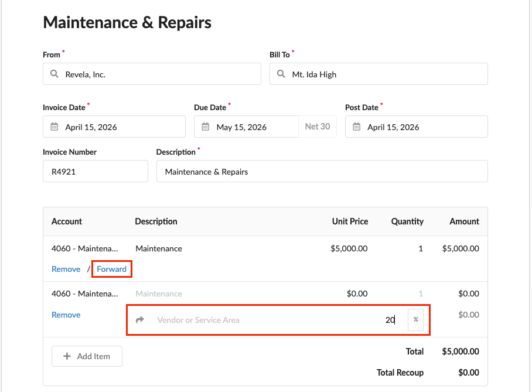532x392 pixels.
Task: Open the Due Date calendar icon
Action: [205, 127]
